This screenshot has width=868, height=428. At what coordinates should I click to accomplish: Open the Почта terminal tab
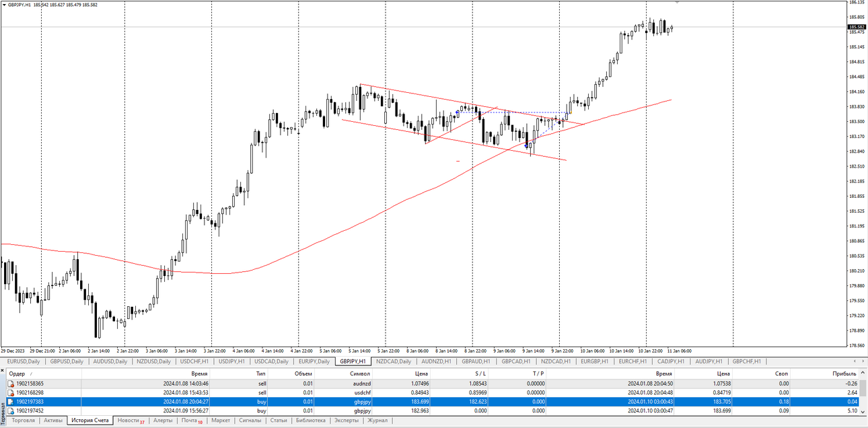[x=192, y=421]
